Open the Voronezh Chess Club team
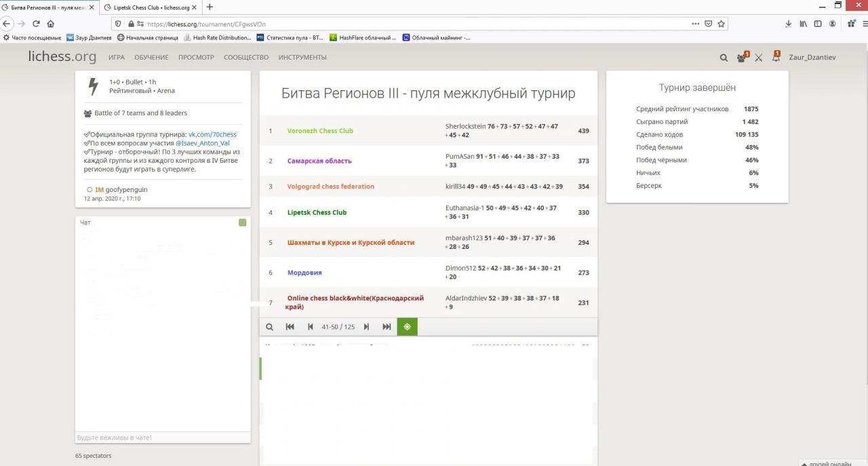 (320, 131)
